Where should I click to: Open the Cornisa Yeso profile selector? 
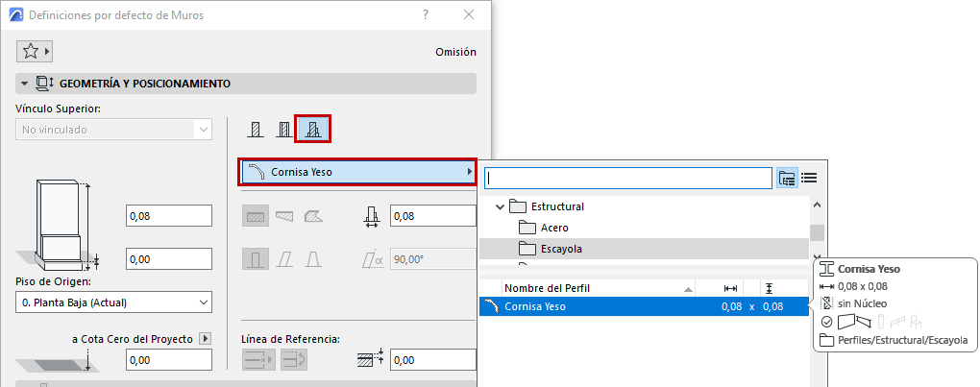pyautogui.click(x=357, y=172)
